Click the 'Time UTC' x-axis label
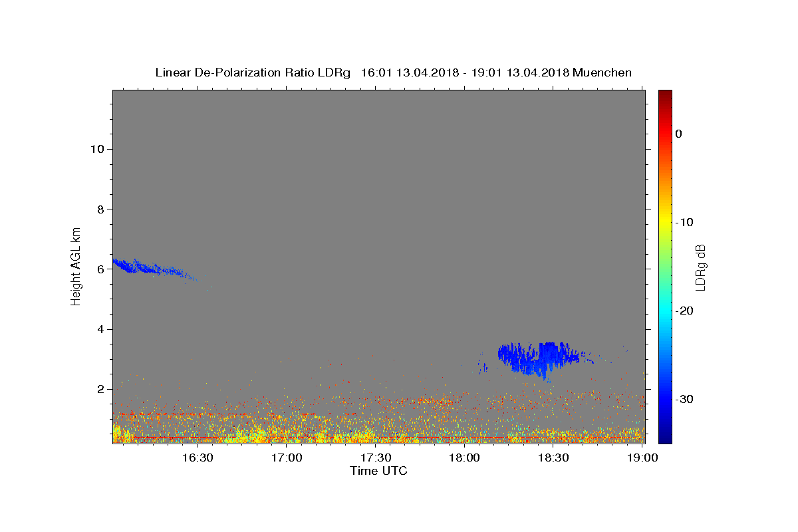The height and width of the screenshot is (532, 798). (x=378, y=471)
